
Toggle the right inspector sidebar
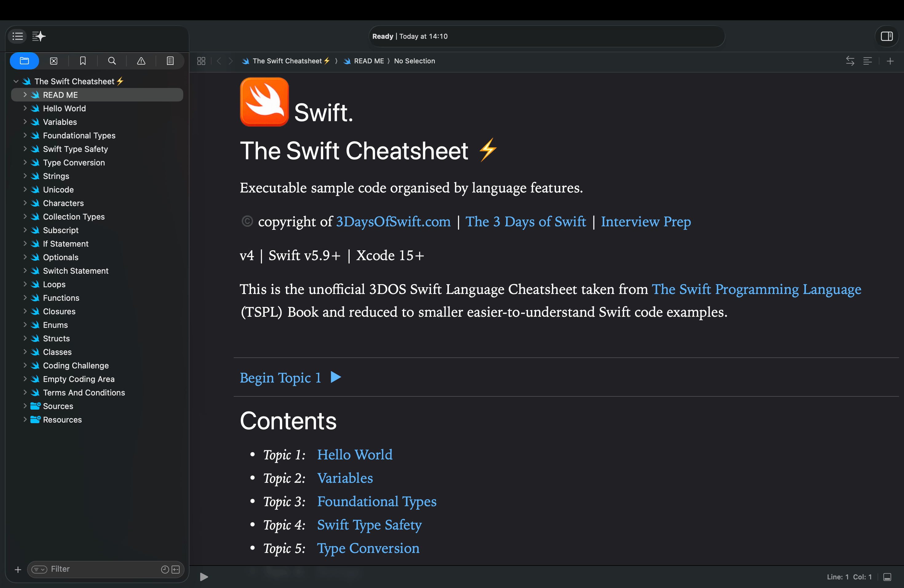tap(887, 37)
